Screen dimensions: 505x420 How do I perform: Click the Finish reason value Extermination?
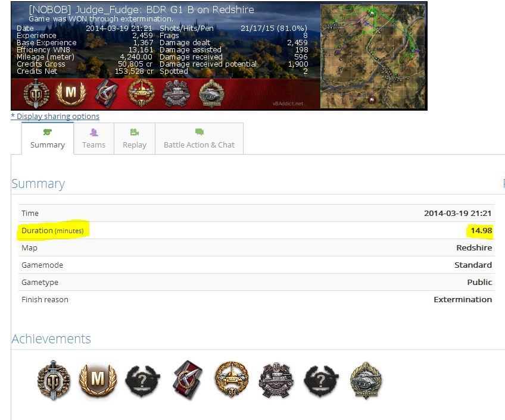(463, 299)
